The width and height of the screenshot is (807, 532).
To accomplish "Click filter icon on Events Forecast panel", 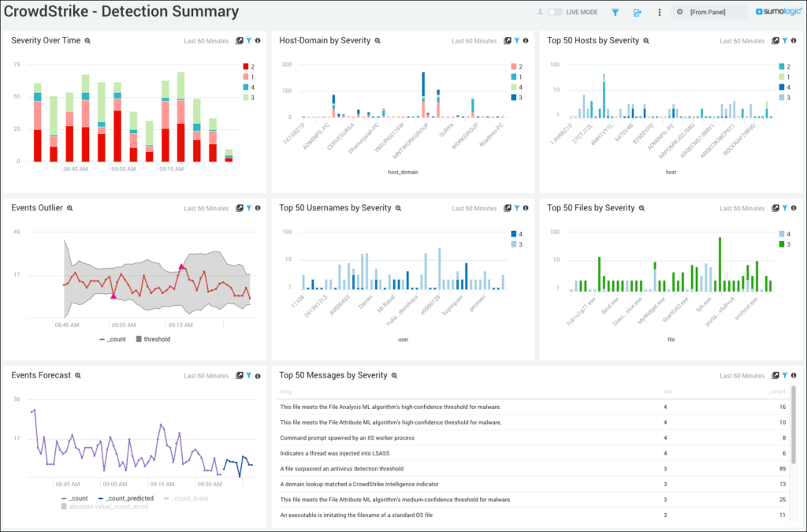I will click(249, 376).
